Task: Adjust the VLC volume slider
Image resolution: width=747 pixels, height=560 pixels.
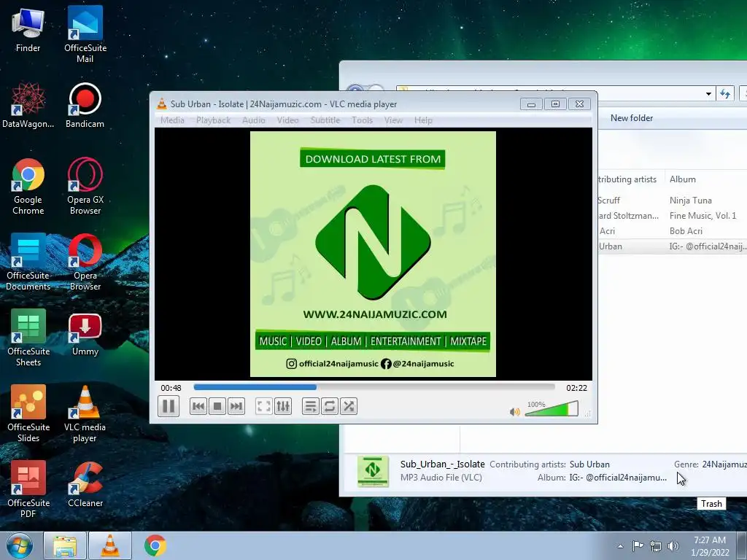Action: pyautogui.click(x=551, y=408)
